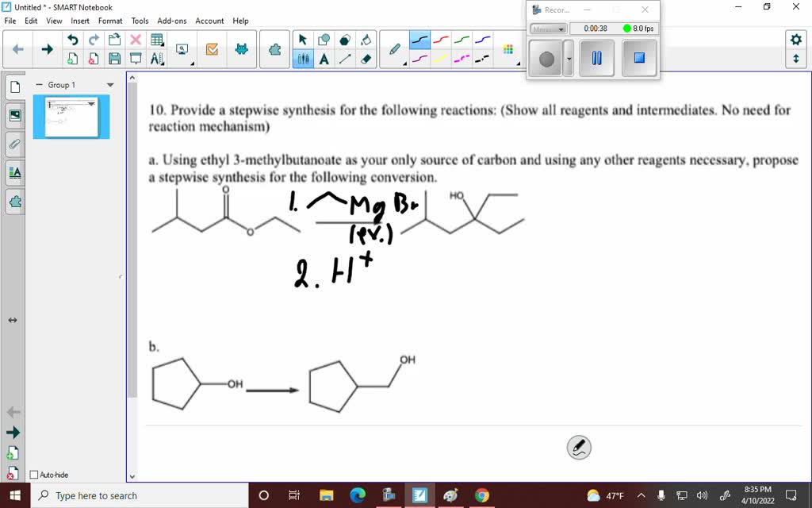Image resolution: width=812 pixels, height=508 pixels.
Task: Select the Fill bucket tool
Action: [366, 40]
